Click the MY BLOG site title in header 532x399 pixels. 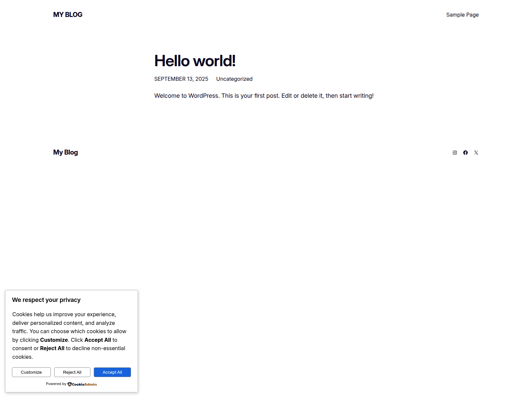[68, 15]
